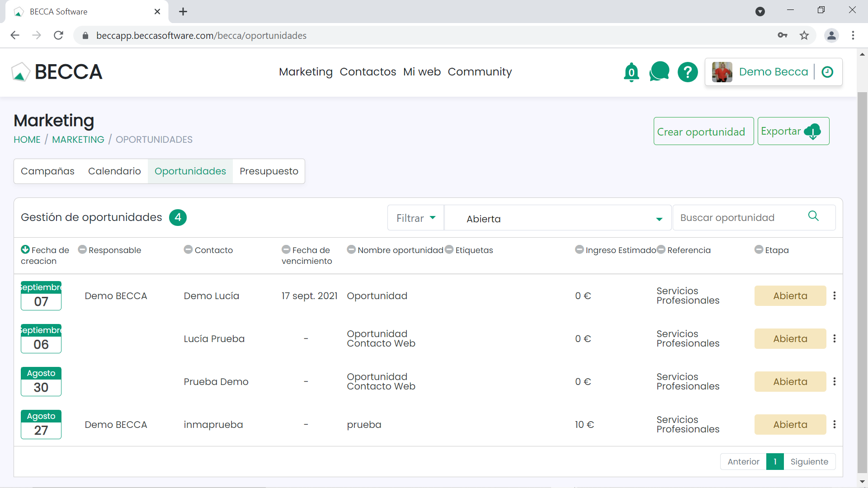Image resolution: width=868 pixels, height=488 pixels.
Task: Open the notifications bell icon
Action: point(631,72)
